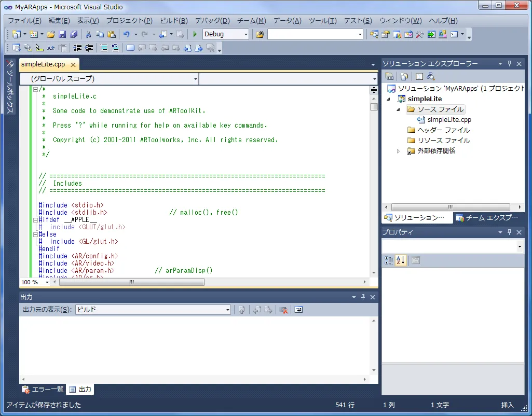Click the Uncomment selected lines icon

115,48
